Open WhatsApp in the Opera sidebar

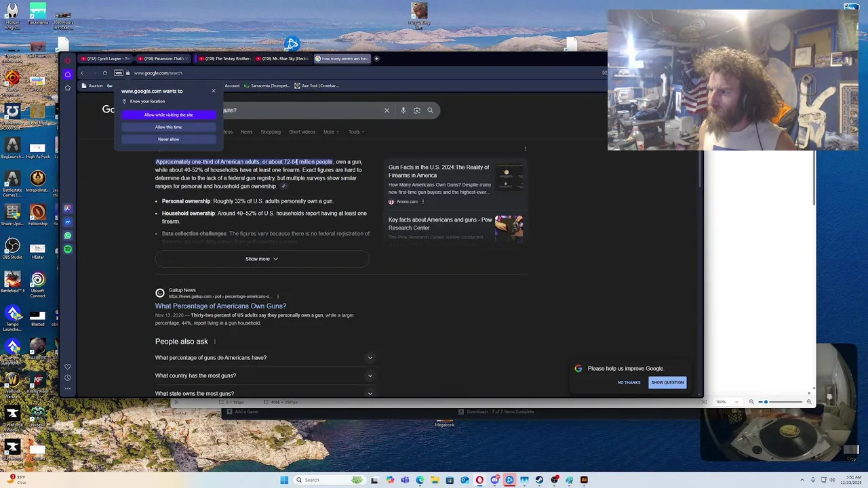(x=68, y=235)
